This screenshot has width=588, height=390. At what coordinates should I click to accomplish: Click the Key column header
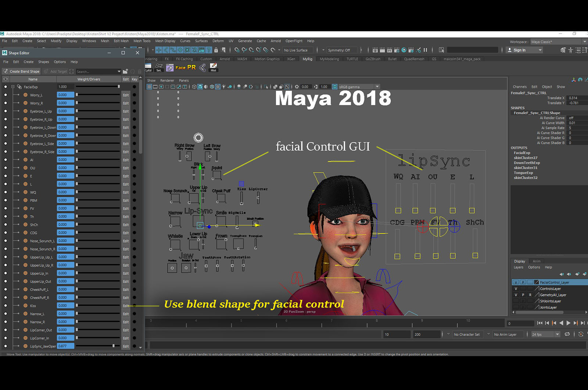135,79
